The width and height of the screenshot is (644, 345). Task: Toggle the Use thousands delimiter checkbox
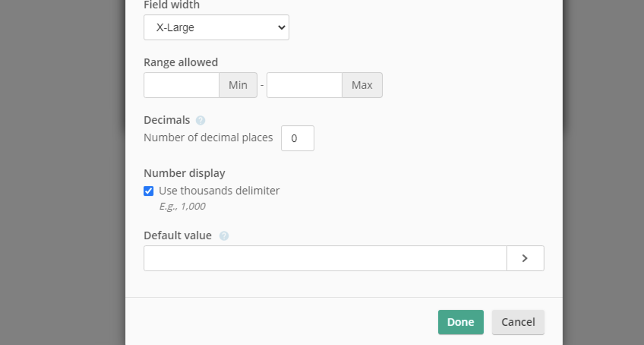coord(148,191)
